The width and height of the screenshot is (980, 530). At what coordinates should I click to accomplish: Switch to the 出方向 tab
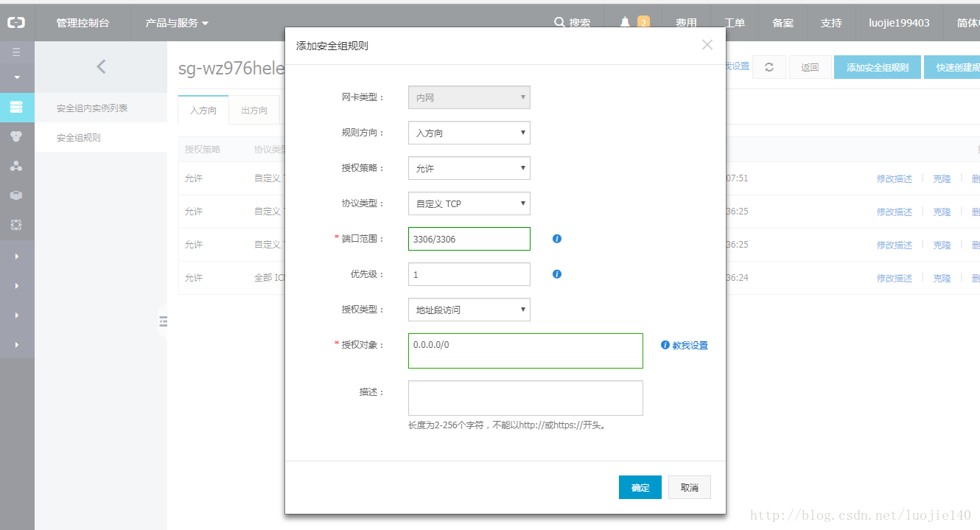(254, 111)
